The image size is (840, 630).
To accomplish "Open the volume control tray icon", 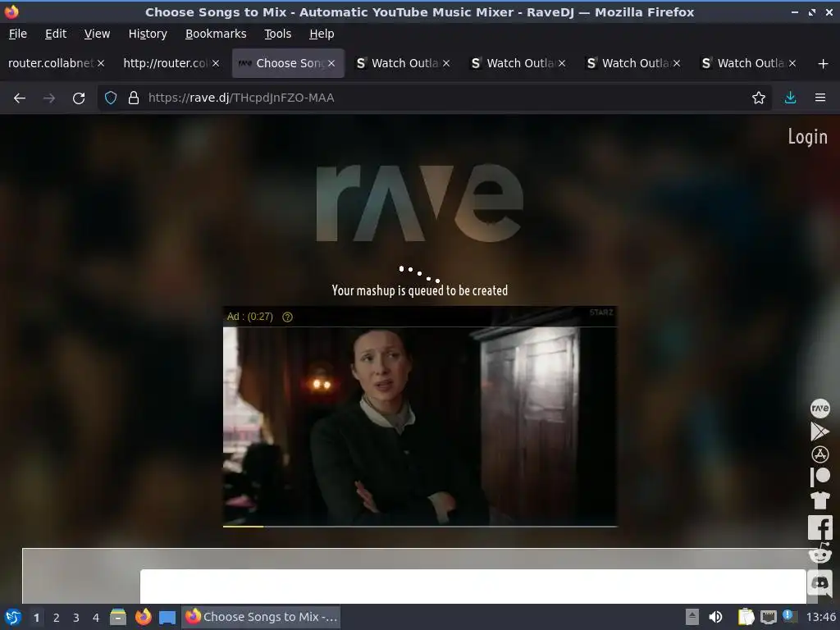I will click(x=715, y=617).
